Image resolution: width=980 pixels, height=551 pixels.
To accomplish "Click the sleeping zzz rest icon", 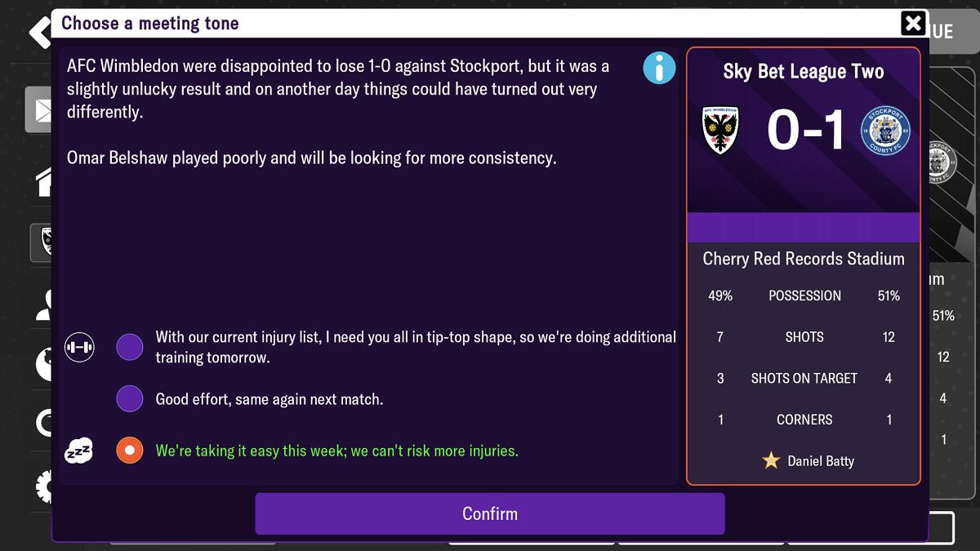I will pos(79,451).
